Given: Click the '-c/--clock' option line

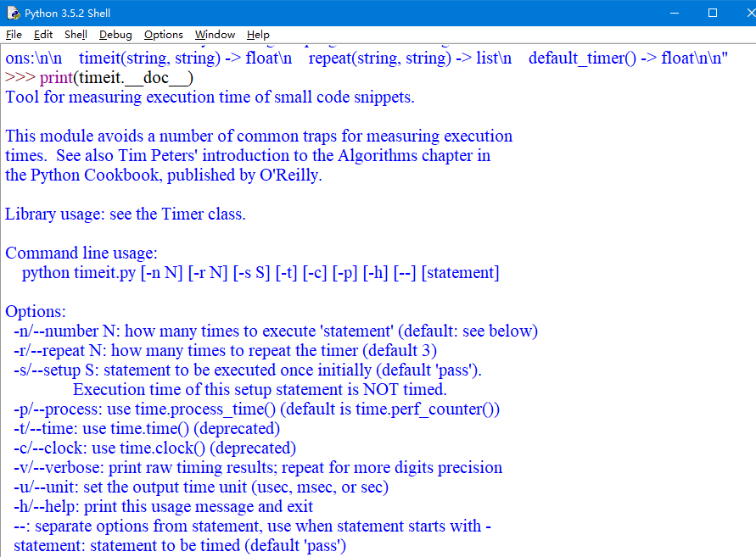Looking at the screenshot, I should click(154, 448).
